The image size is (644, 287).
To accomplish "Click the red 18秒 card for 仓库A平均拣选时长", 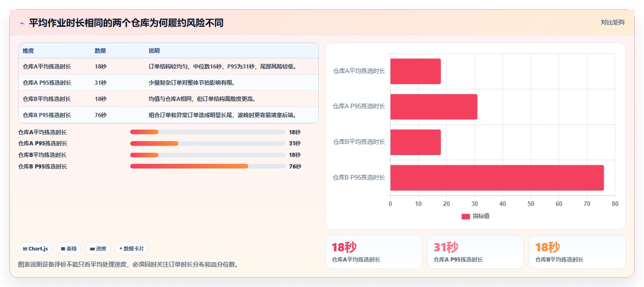I will click(x=374, y=252).
